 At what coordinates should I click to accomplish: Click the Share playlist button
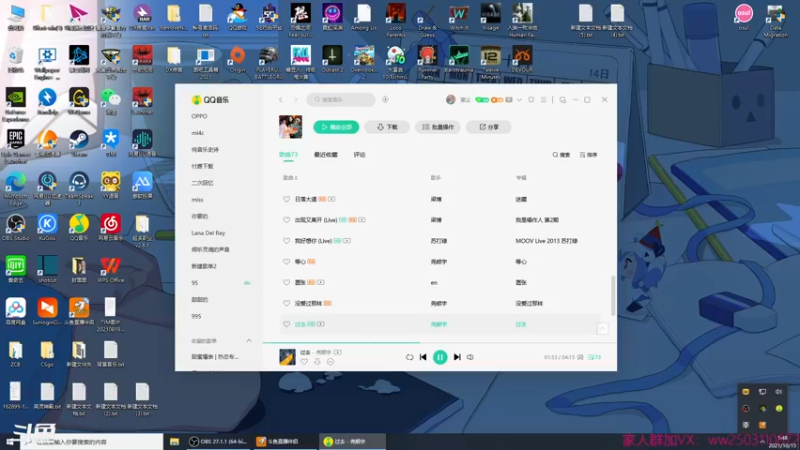pyautogui.click(x=489, y=127)
